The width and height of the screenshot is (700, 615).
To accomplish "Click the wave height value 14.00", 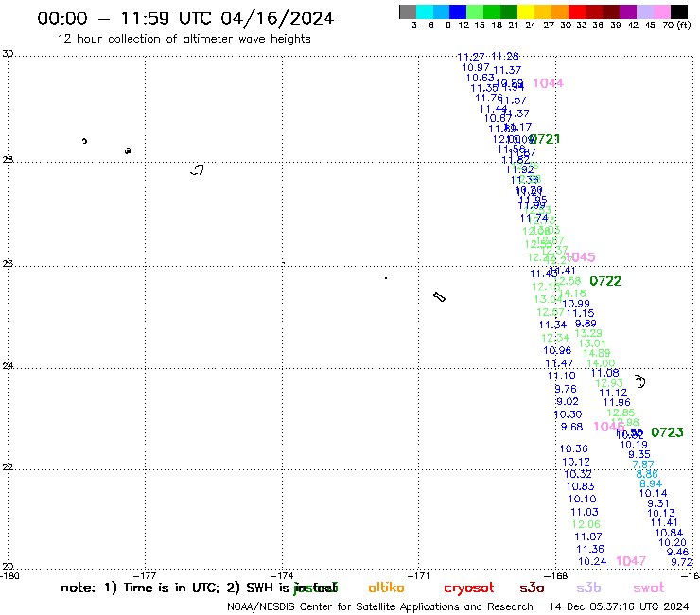I will point(601,363).
